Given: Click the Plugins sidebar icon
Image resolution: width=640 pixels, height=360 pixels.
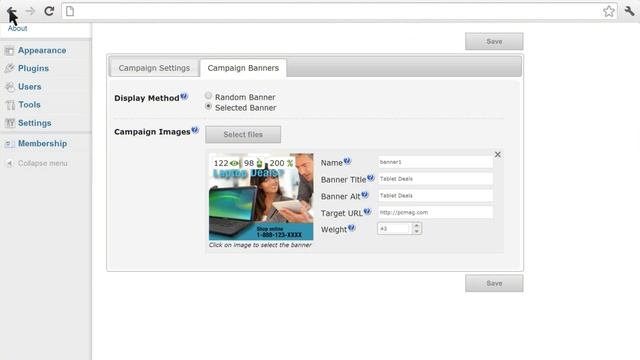Looking at the screenshot, I should tap(9, 69).
